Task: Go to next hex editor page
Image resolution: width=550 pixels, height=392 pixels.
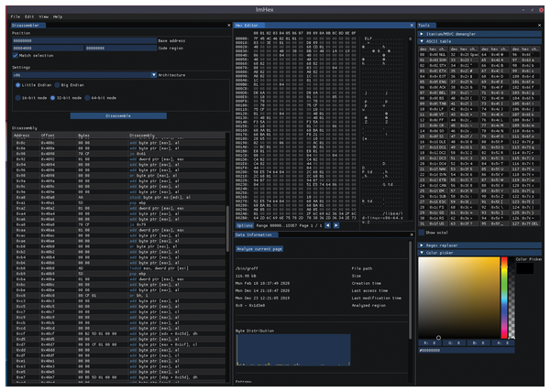Action: coord(336,225)
